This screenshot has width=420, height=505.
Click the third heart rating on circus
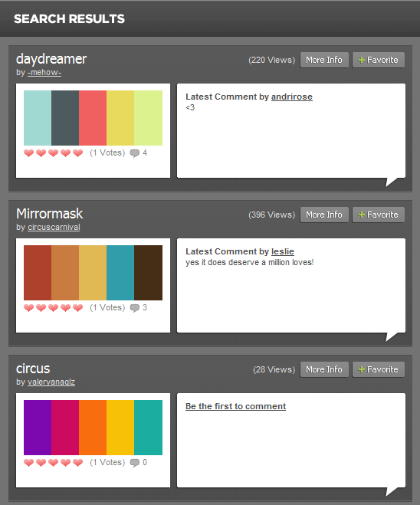[x=53, y=463]
